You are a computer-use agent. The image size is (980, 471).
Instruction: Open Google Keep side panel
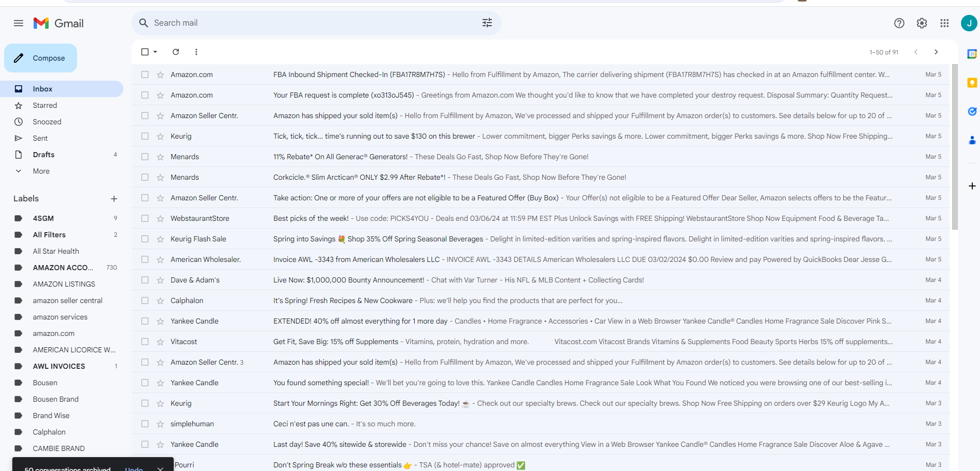pyautogui.click(x=972, y=83)
